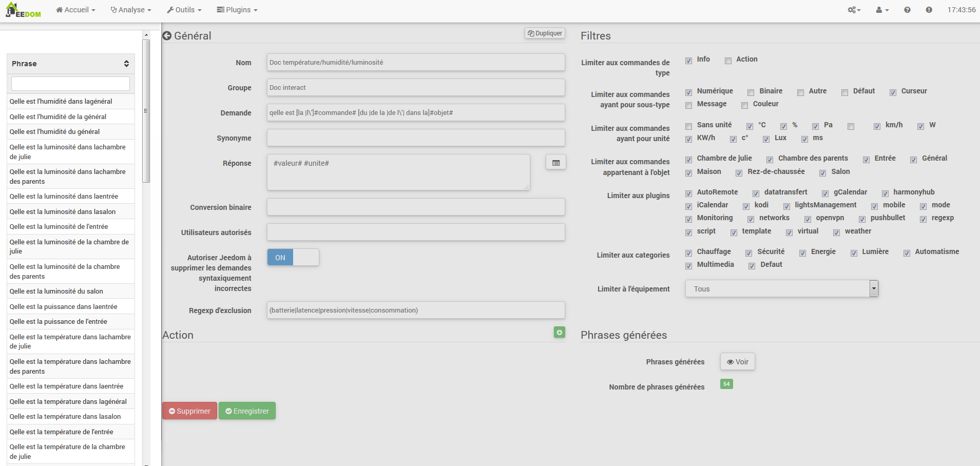Screen dimensions: 980x466
Task: Click Voir to view generated phrases
Action: coord(737,362)
